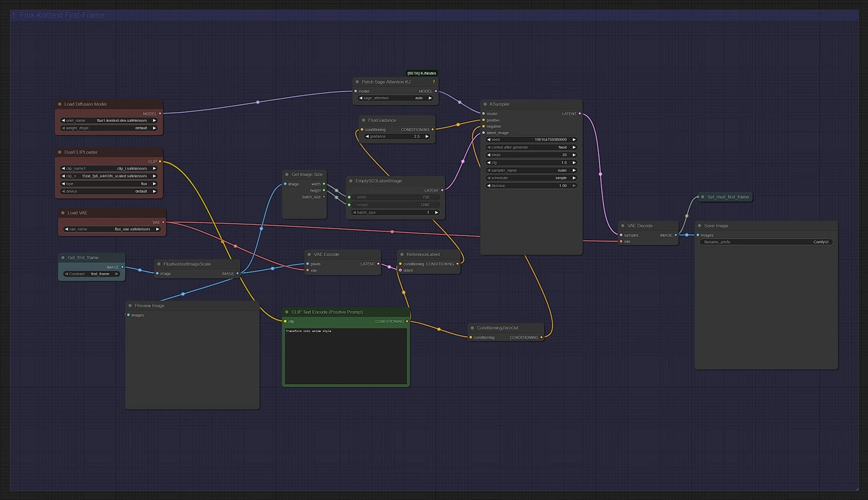868x500 pixels.
Task: Increase cfg with the right arrow
Action: coord(574,163)
